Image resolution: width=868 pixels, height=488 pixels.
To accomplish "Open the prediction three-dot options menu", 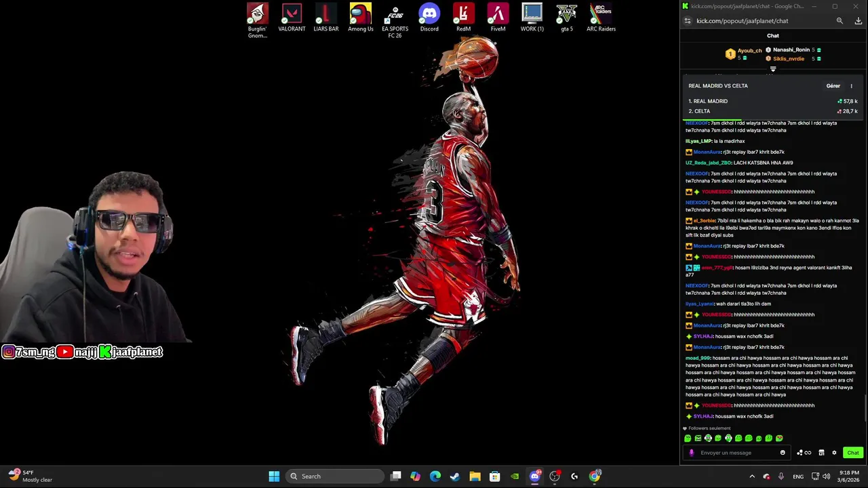I will tap(851, 86).
